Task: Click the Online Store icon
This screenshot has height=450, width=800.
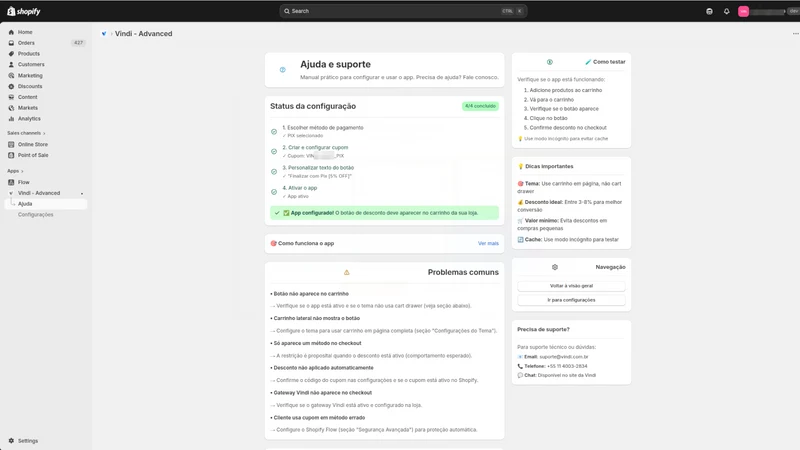Action: (11, 144)
